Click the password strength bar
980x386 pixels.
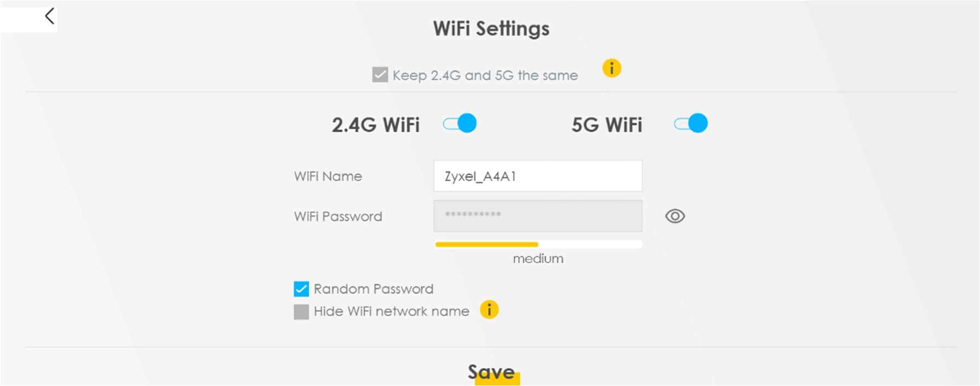[x=538, y=244]
